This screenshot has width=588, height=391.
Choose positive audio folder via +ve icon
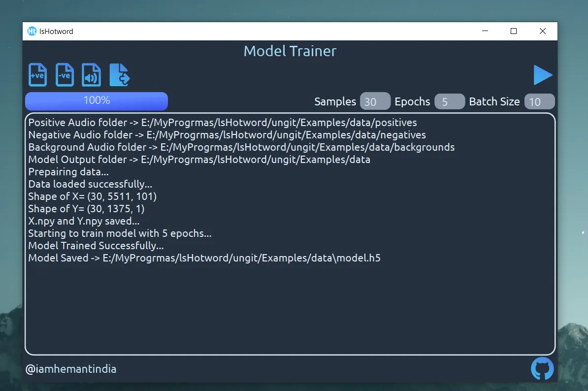pos(38,75)
